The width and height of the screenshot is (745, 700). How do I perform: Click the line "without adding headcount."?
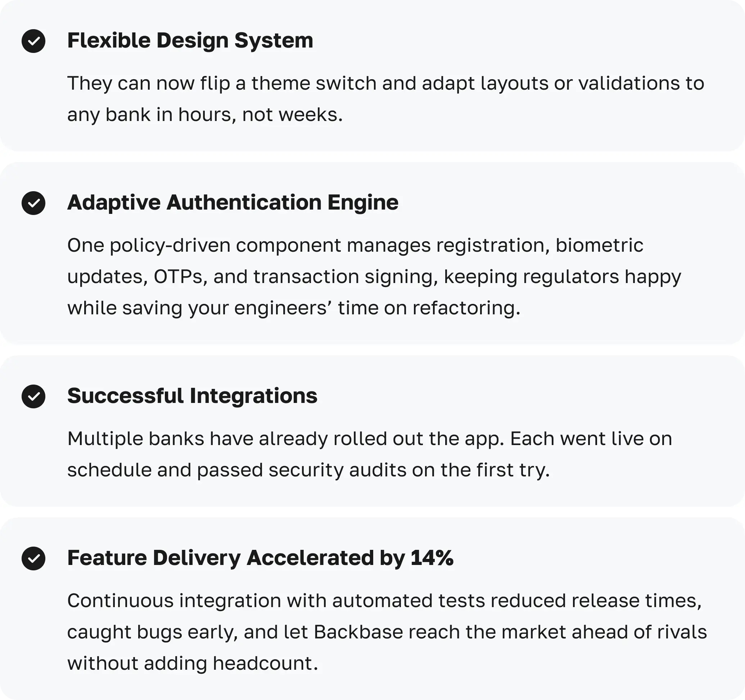tap(192, 664)
